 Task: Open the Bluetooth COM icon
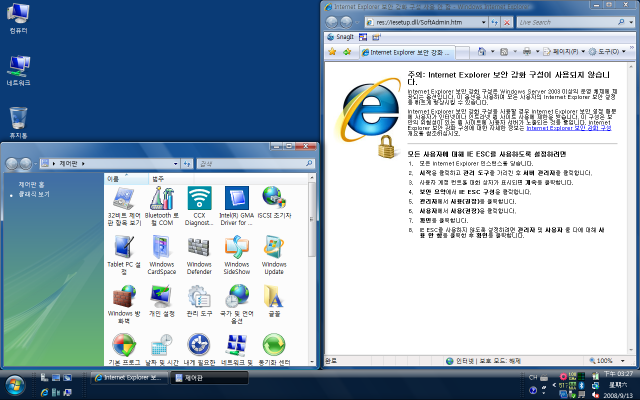[162, 206]
